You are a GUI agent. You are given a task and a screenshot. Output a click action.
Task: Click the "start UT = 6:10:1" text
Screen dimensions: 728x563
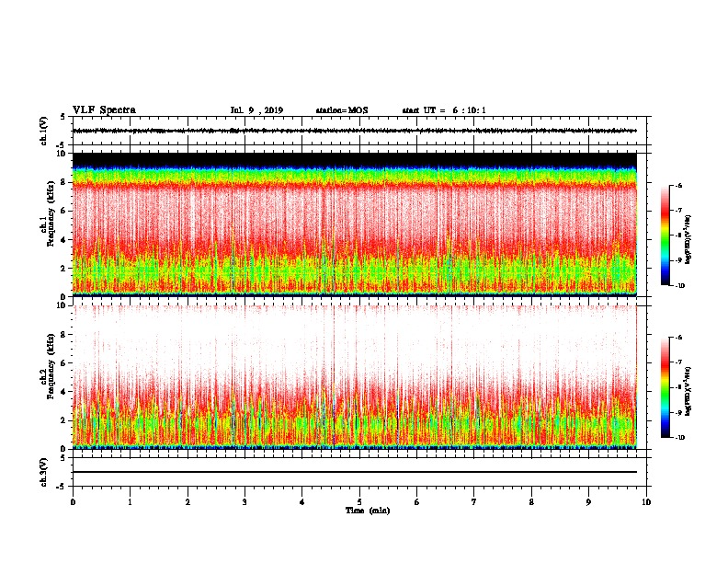click(x=444, y=110)
